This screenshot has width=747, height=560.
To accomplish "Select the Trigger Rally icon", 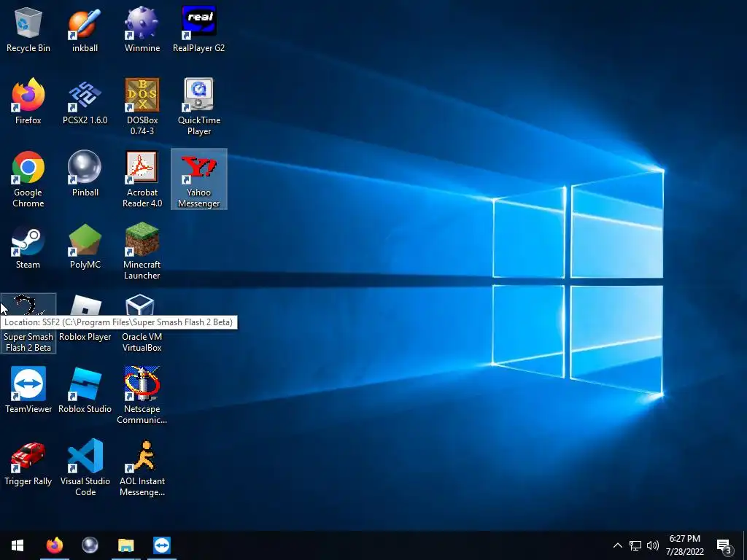I will 28,463.
